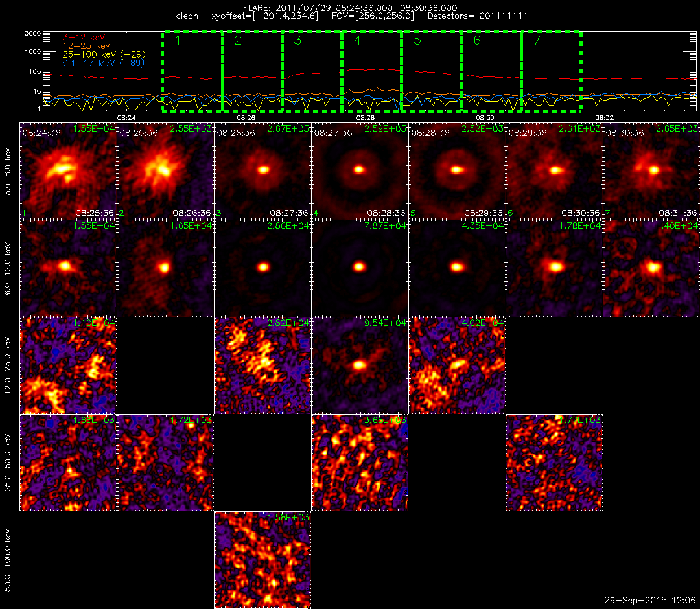Open the 6.0-12.0 keV image labeled 7.87E+04
The height and width of the screenshot is (609, 700).
tap(360, 268)
